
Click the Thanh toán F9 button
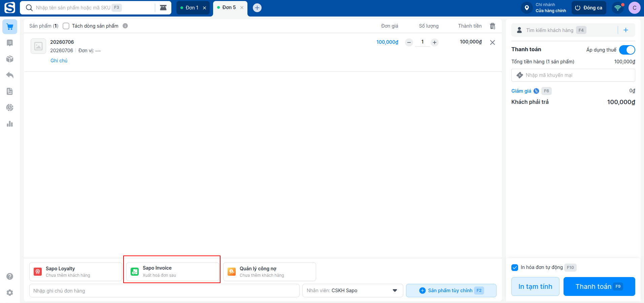tap(599, 286)
